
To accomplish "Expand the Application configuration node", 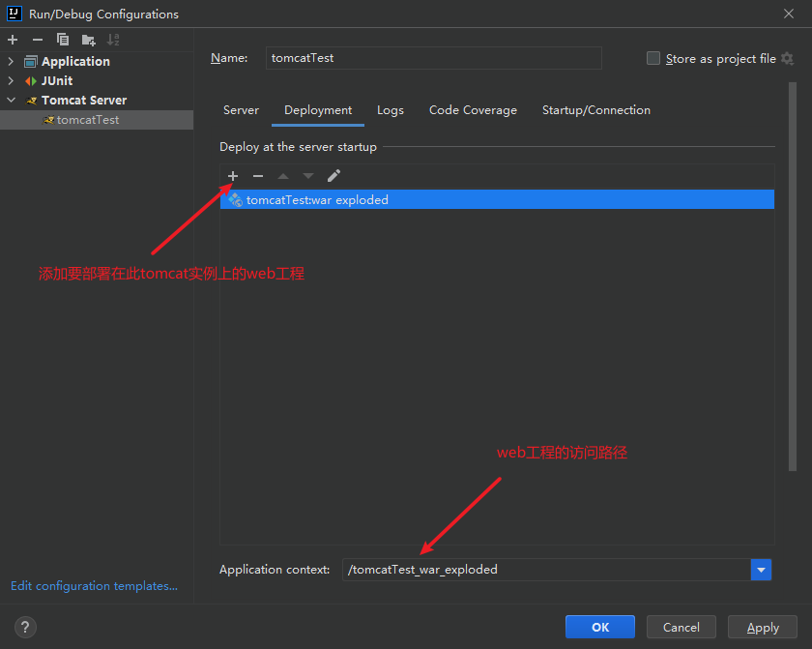I will click(12, 62).
